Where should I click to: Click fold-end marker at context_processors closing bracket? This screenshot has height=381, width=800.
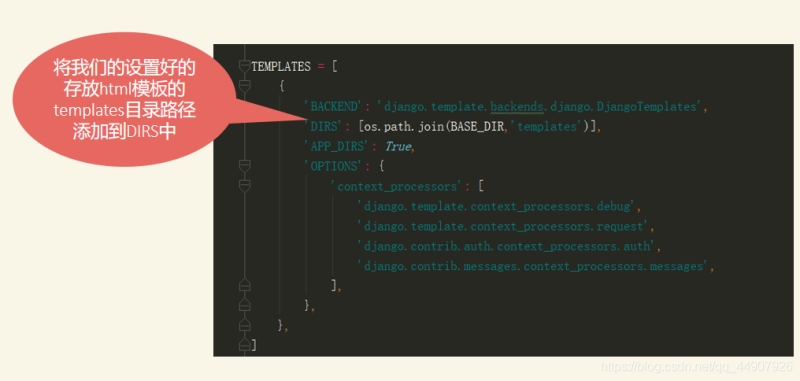(245, 285)
